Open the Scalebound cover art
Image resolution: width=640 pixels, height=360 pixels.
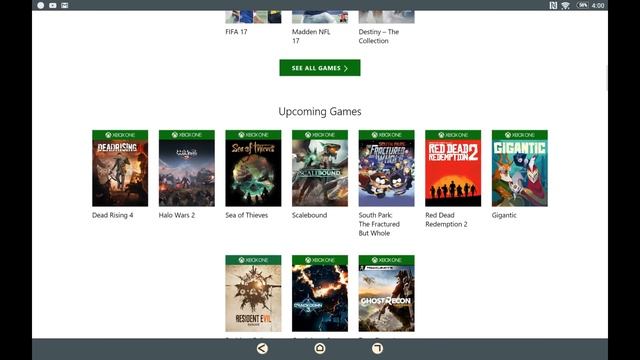click(320, 168)
